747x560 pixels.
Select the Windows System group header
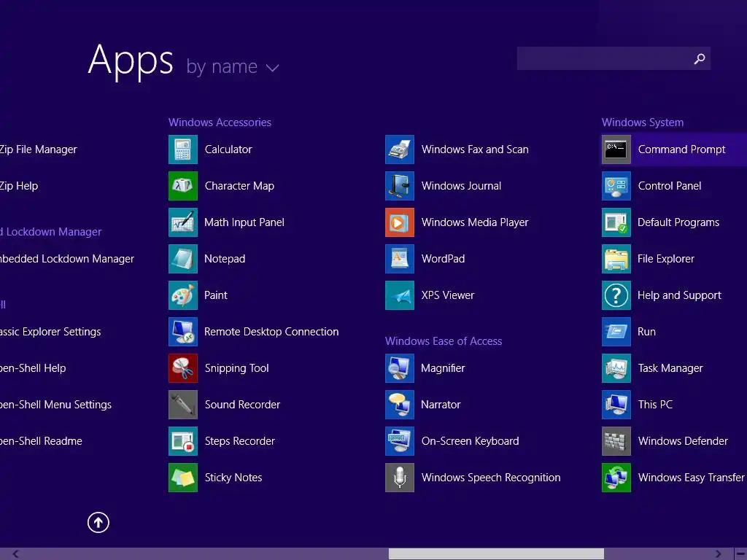pos(643,122)
